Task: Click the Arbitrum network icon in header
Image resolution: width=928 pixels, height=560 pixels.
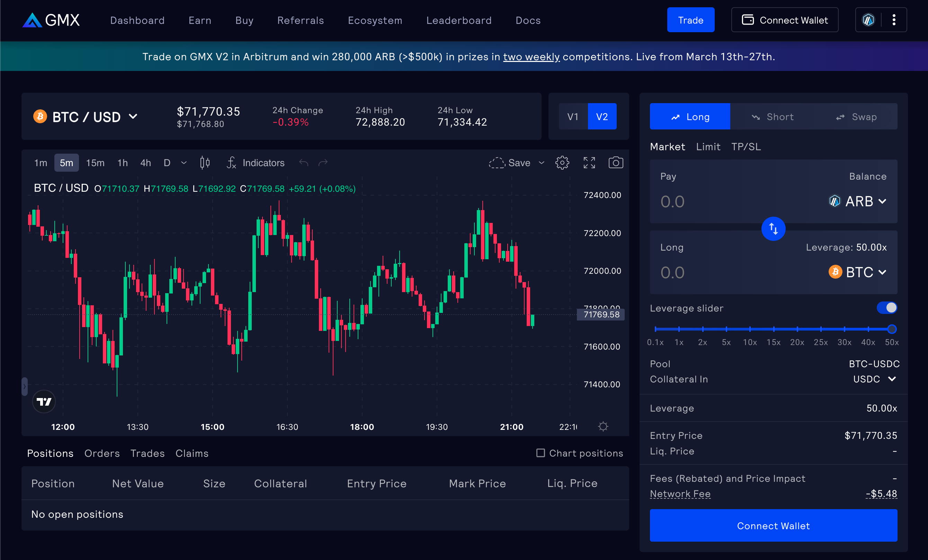Action: pyautogui.click(x=868, y=20)
